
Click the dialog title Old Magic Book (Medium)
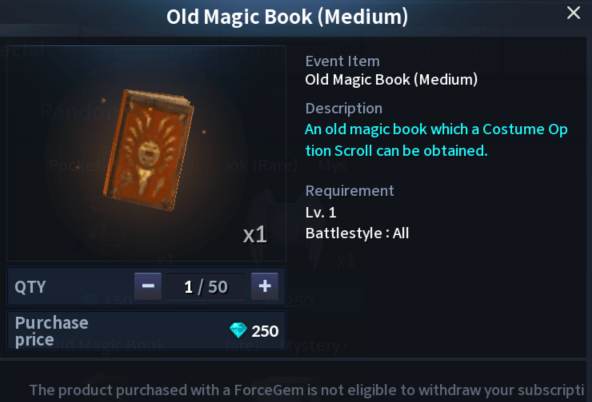(287, 17)
